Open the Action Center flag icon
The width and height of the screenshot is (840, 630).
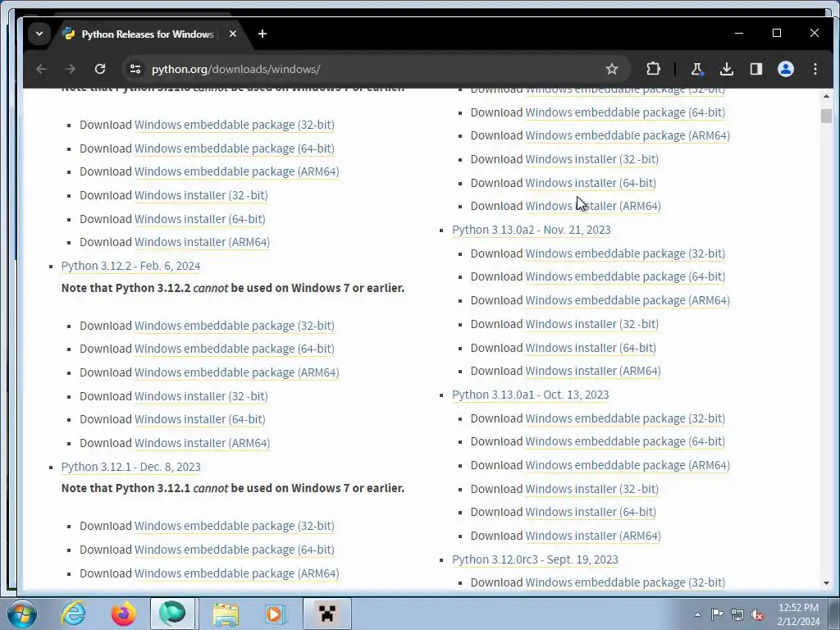tap(717, 614)
